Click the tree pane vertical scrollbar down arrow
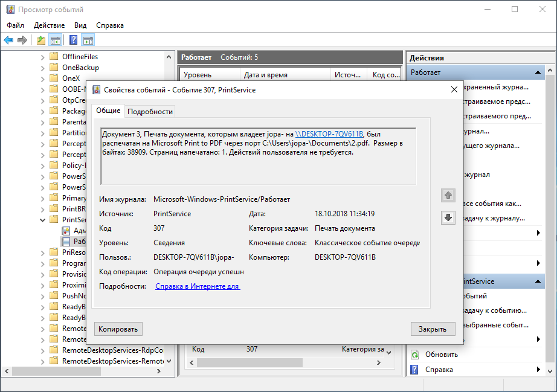Viewport: 557px width, 392px height. pyautogui.click(x=169, y=361)
